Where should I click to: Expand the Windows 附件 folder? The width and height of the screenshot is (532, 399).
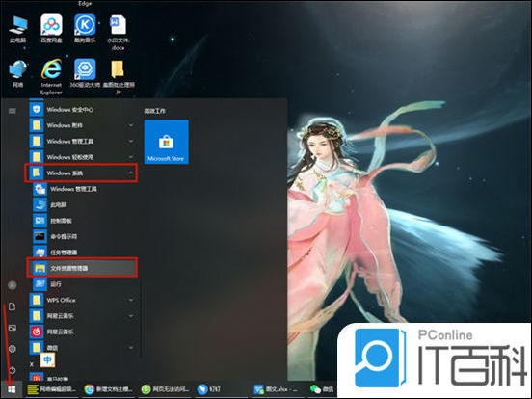pos(82,125)
